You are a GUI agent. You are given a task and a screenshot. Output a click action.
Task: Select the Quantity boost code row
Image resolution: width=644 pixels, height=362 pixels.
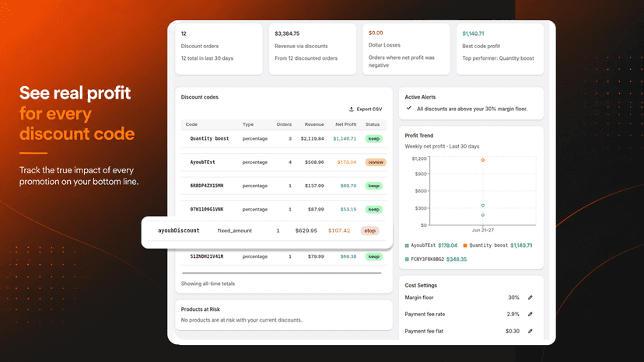(x=283, y=139)
